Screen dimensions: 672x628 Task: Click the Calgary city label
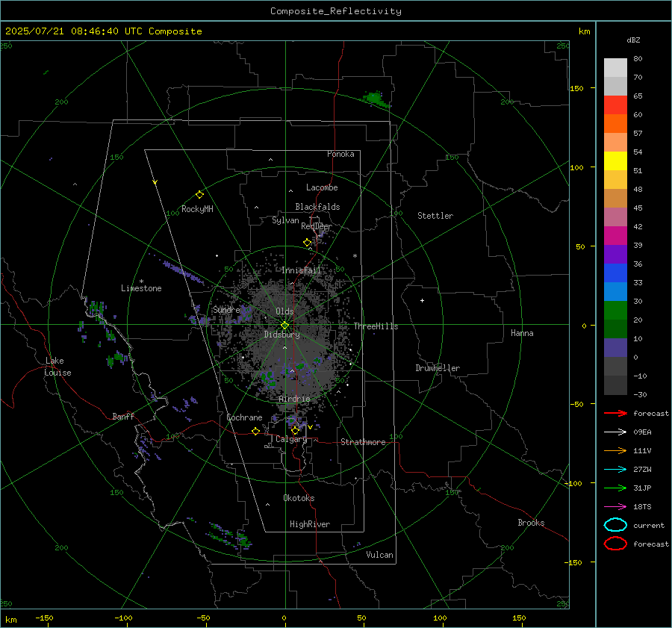pos(291,439)
